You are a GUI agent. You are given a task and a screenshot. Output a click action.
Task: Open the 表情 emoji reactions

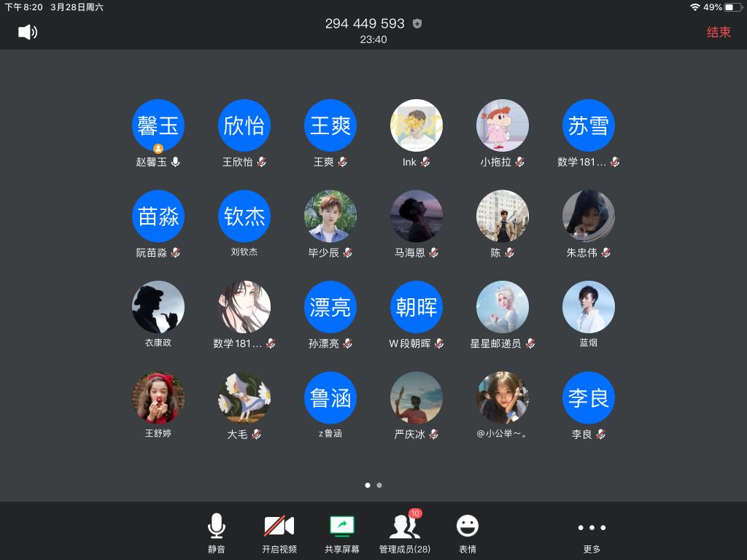coord(467,533)
